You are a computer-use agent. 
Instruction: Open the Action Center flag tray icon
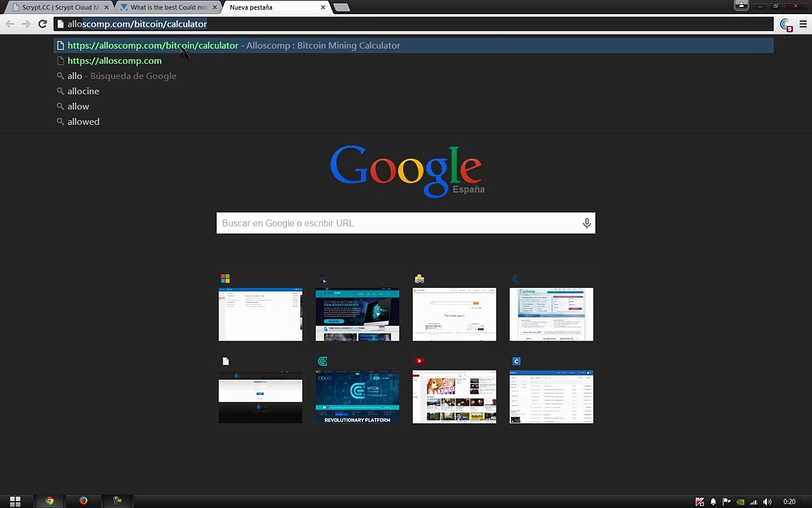pyautogui.click(x=727, y=501)
